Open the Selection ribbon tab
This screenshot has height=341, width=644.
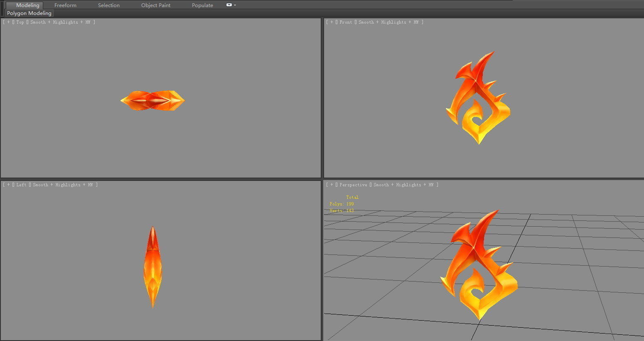pos(109,5)
